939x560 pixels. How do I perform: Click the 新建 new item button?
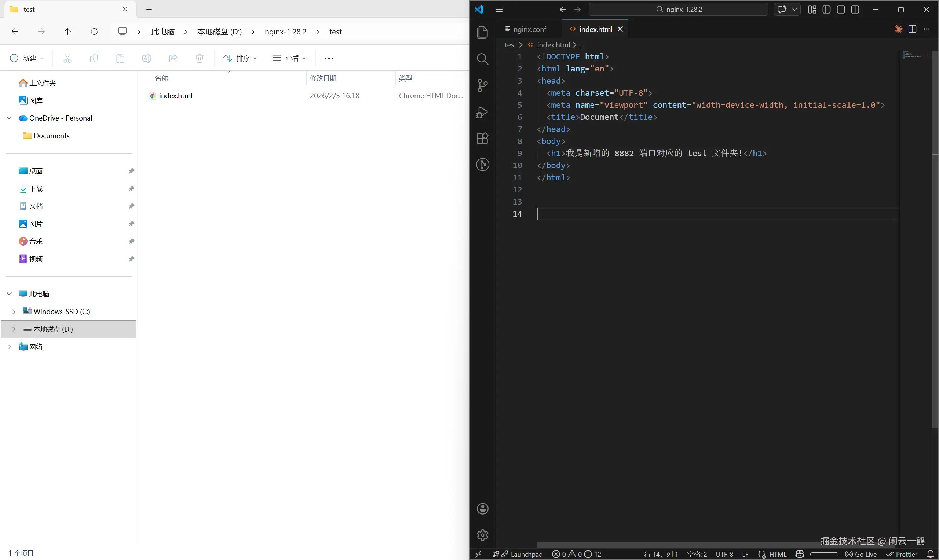(26, 58)
